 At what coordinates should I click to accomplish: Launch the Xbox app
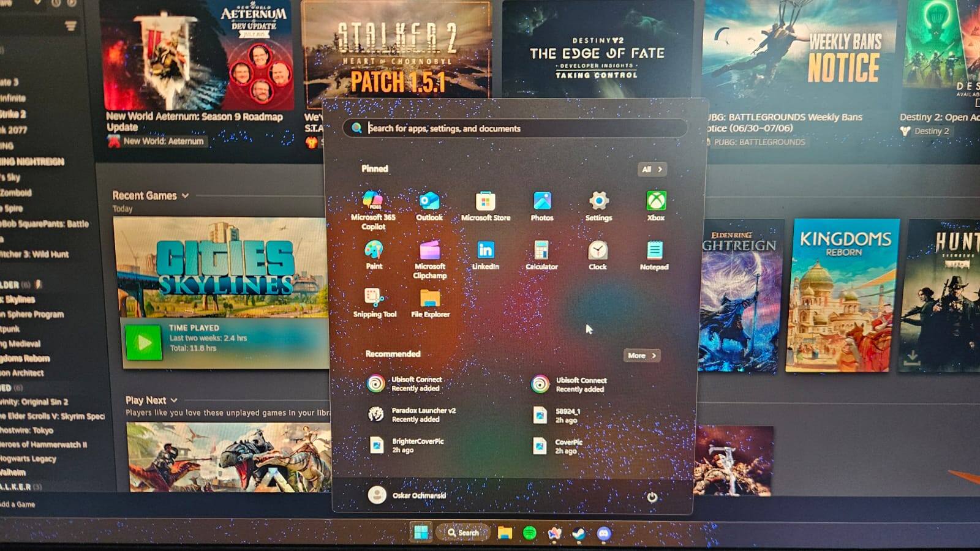(x=655, y=206)
